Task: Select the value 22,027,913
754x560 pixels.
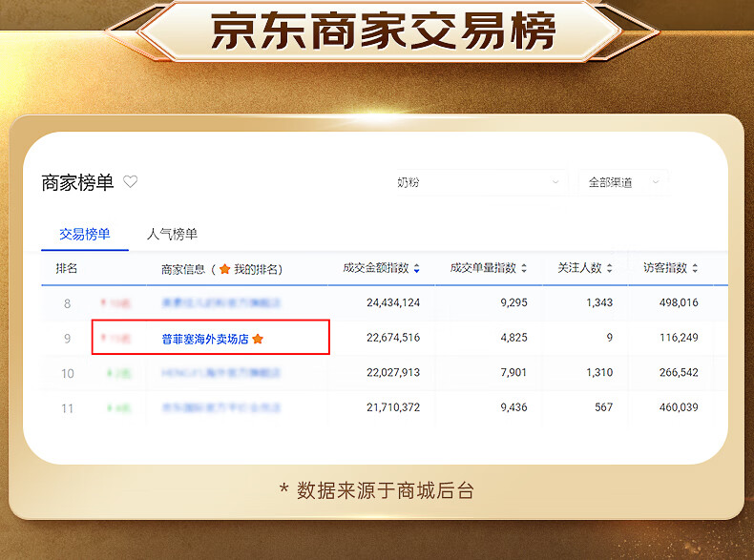Action: tap(393, 372)
